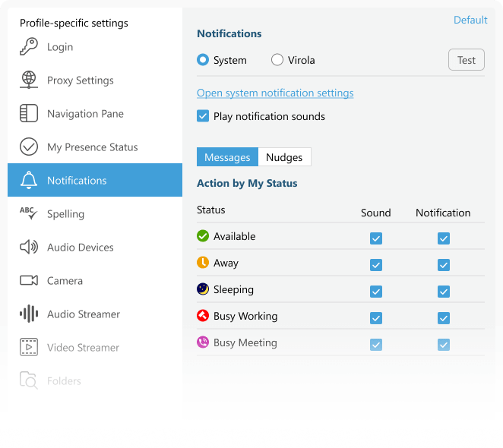
Task: Click the My Presence Status checkmark icon
Action: tap(29, 147)
